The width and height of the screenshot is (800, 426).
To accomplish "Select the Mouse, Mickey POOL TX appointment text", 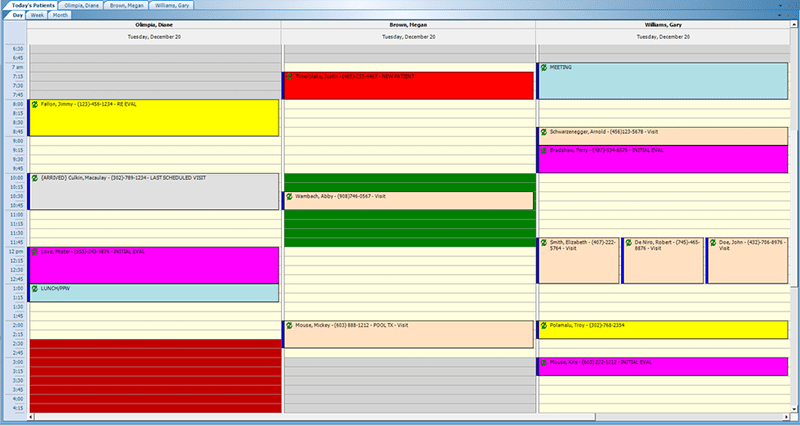I will point(352,325).
